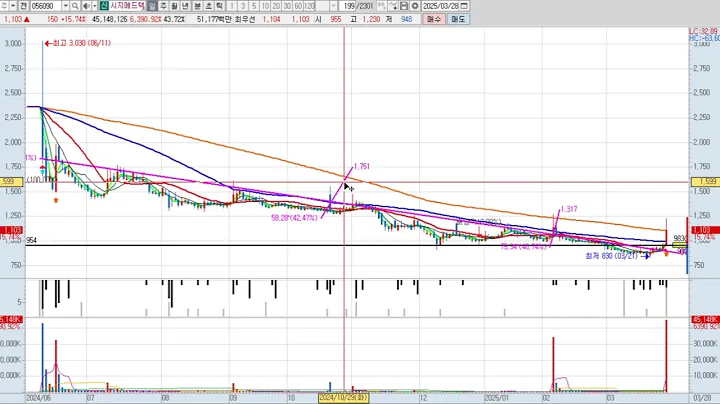Image resolution: width=720 pixels, height=404 pixels.
Task: Click the 매도 sell button
Action: click(x=458, y=19)
